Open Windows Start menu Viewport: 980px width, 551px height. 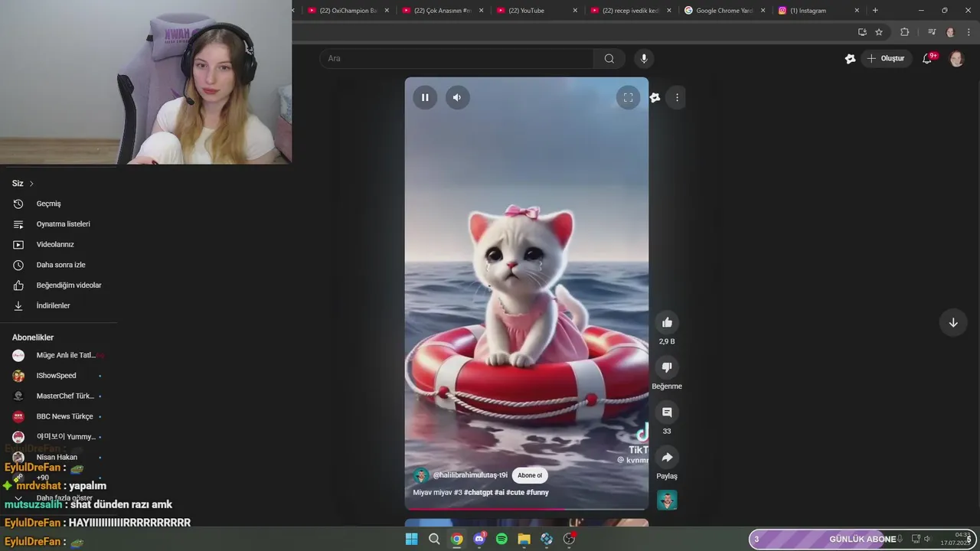coord(411,539)
